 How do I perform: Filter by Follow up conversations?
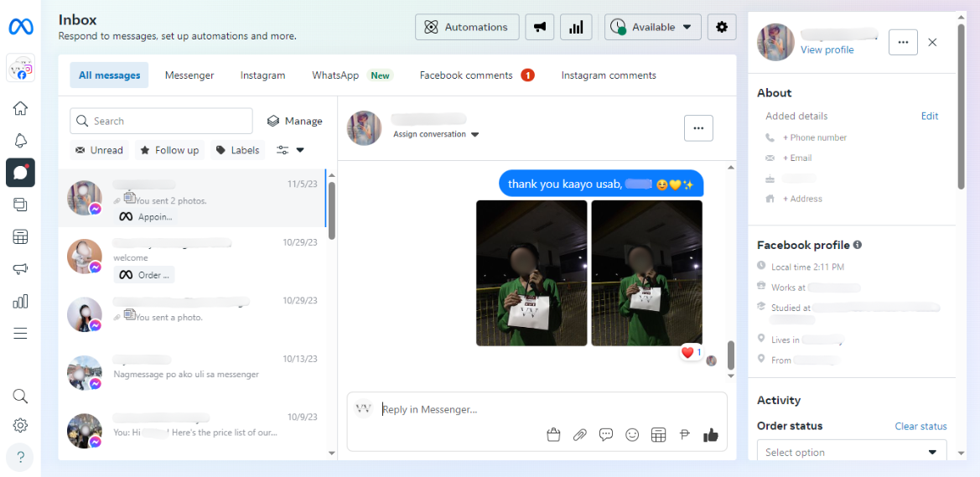[169, 150]
